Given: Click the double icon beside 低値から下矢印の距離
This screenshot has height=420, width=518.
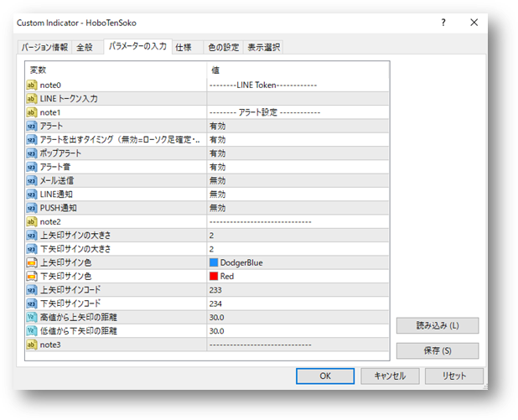Looking at the screenshot, I should click(x=31, y=331).
